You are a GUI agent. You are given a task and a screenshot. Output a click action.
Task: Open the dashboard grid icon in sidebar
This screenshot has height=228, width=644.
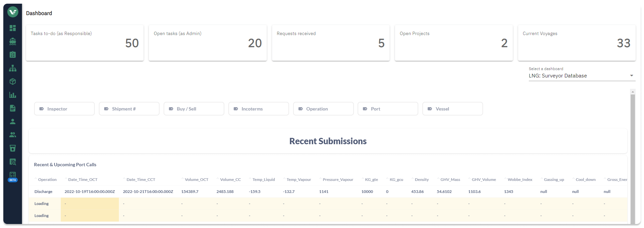pyautogui.click(x=13, y=28)
